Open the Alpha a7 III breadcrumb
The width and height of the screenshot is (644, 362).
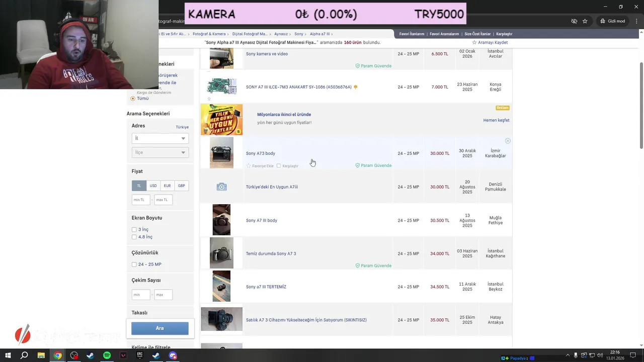click(319, 34)
